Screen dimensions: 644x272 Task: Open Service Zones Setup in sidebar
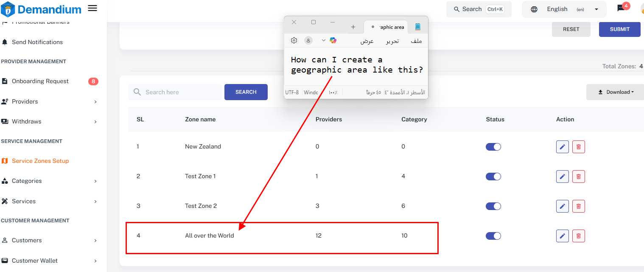pyautogui.click(x=40, y=161)
